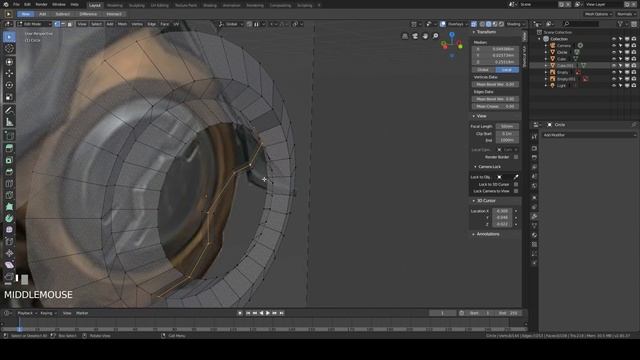This screenshot has height=360, width=640.
Task: Enable Lock to 3D Cursor checkbox
Action: (516, 184)
